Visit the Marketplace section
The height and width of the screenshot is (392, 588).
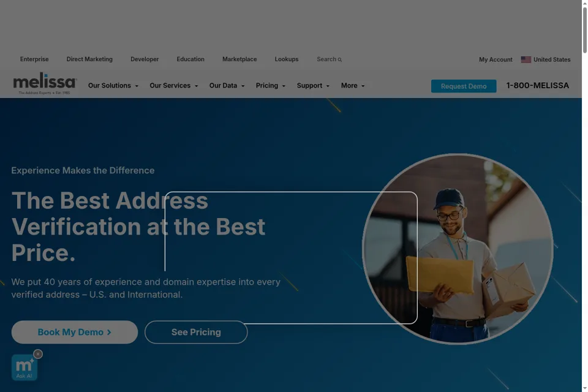click(x=239, y=59)
